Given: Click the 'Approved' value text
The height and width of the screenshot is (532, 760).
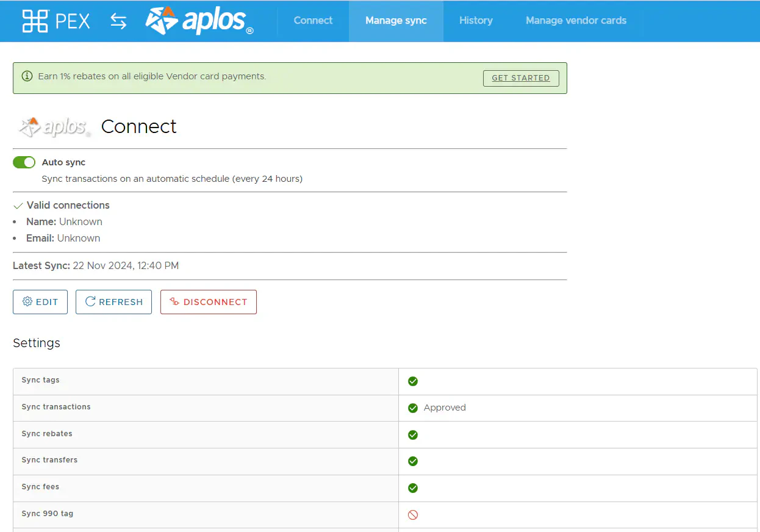Looking at the screenshot, I should [x=445, y=408].
